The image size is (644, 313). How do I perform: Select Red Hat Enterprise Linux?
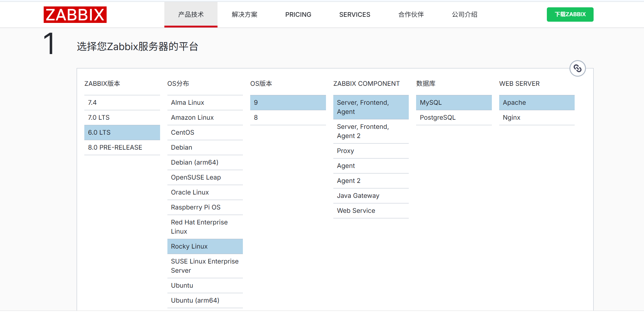point(205,227)
